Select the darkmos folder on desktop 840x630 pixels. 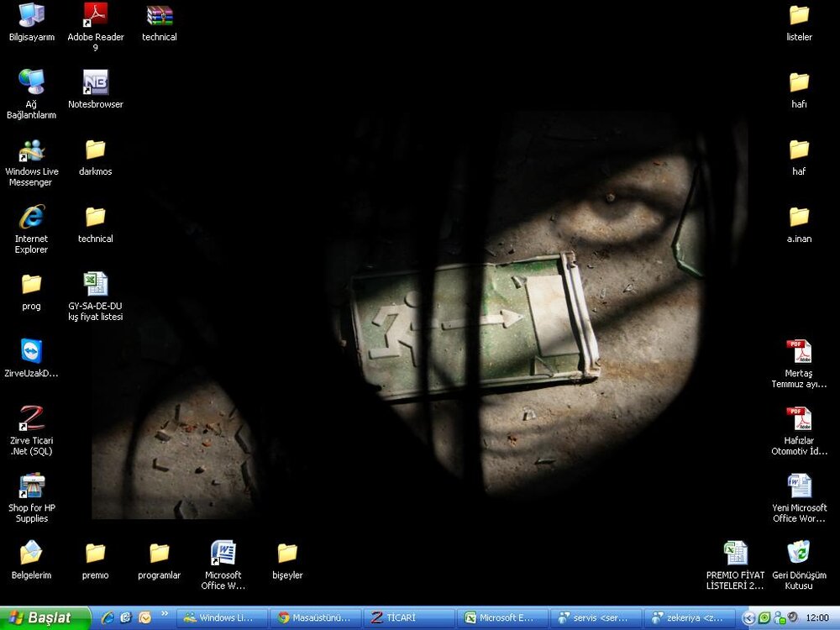[96, 151]
